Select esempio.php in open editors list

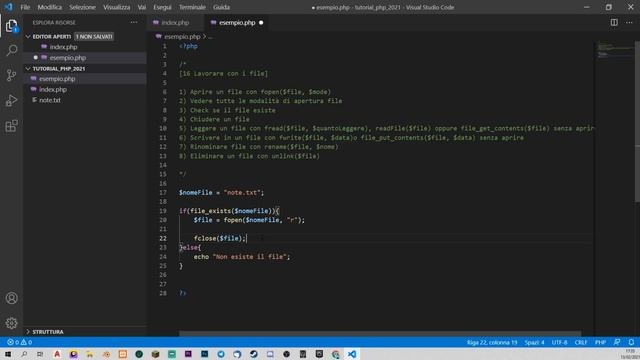85,58
